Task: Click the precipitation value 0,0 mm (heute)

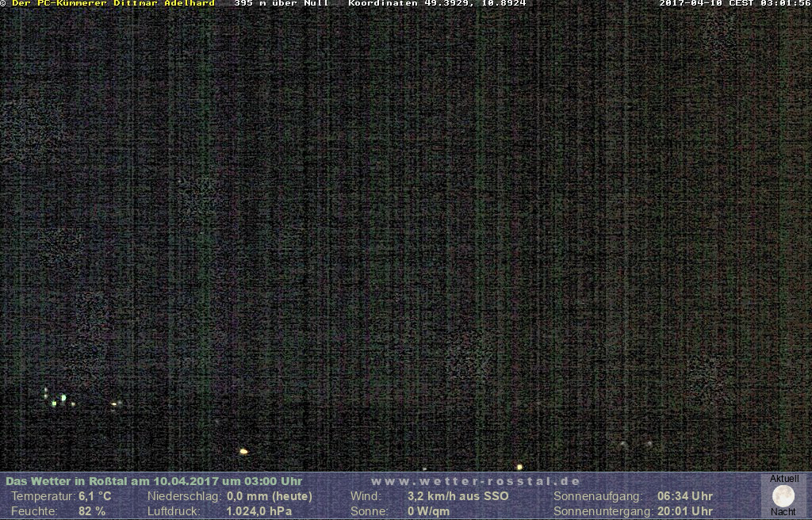Action: coord(270,496)
